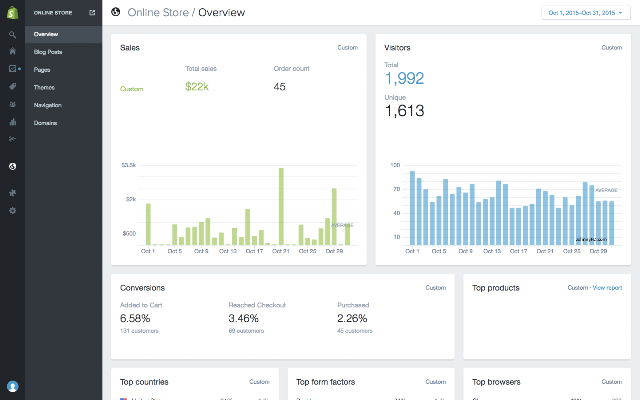The height and width of the screenshot is (400, 640).
Task: Open Reports bar chart icon
Action: point(13,122)
